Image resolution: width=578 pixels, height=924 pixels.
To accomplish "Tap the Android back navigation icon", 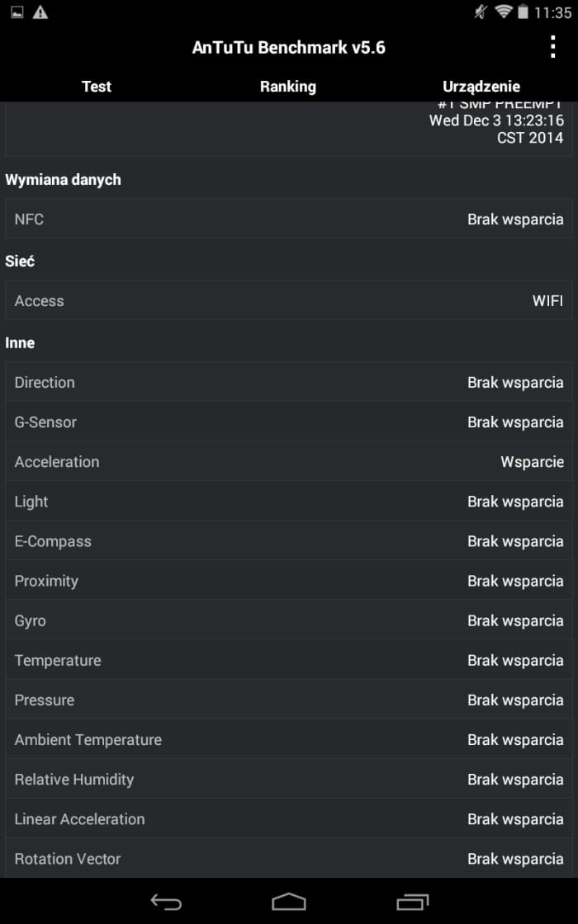I will point(166,902).
